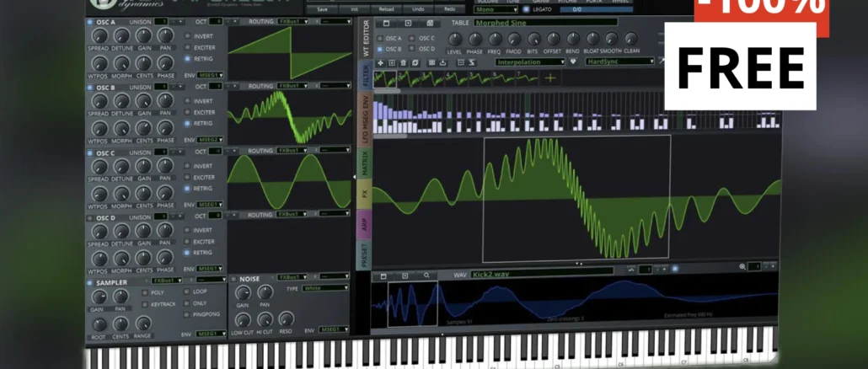Click the select-frame icon beside the move tool

click(x=391, y=63)
